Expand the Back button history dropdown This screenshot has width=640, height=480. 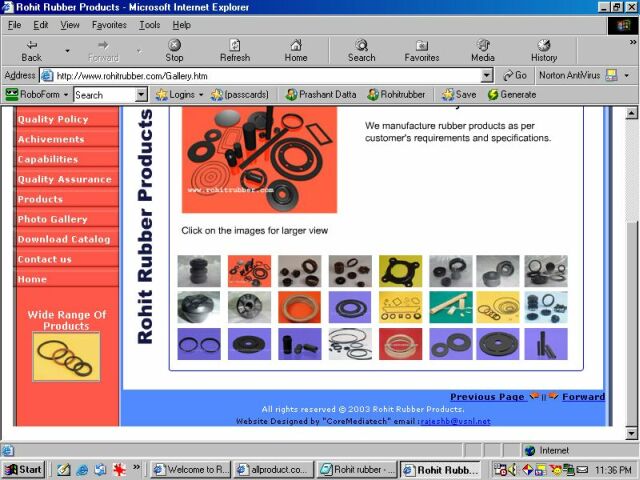pyautogui.click(x=67, y=51)
